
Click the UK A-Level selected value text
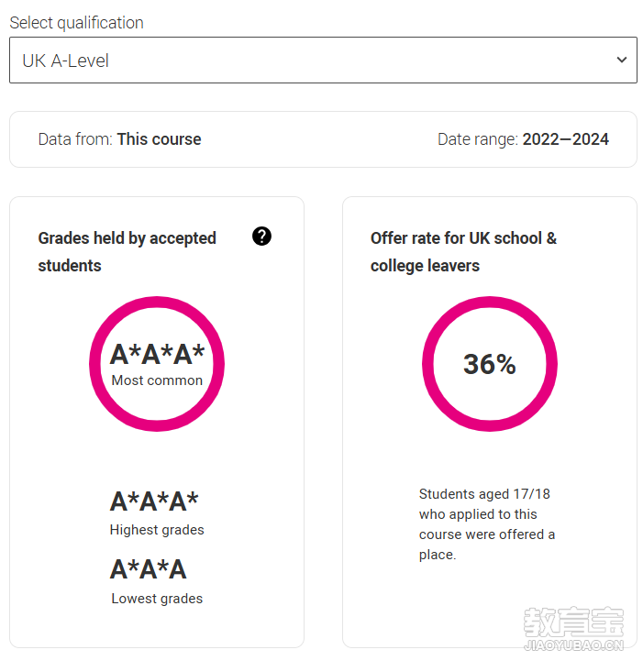pos(66,61)
